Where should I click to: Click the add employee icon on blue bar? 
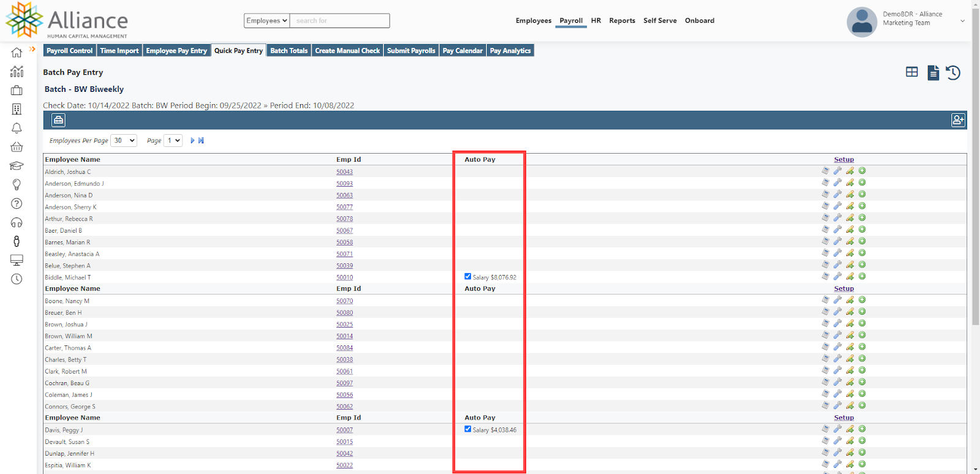pos(958,120)
